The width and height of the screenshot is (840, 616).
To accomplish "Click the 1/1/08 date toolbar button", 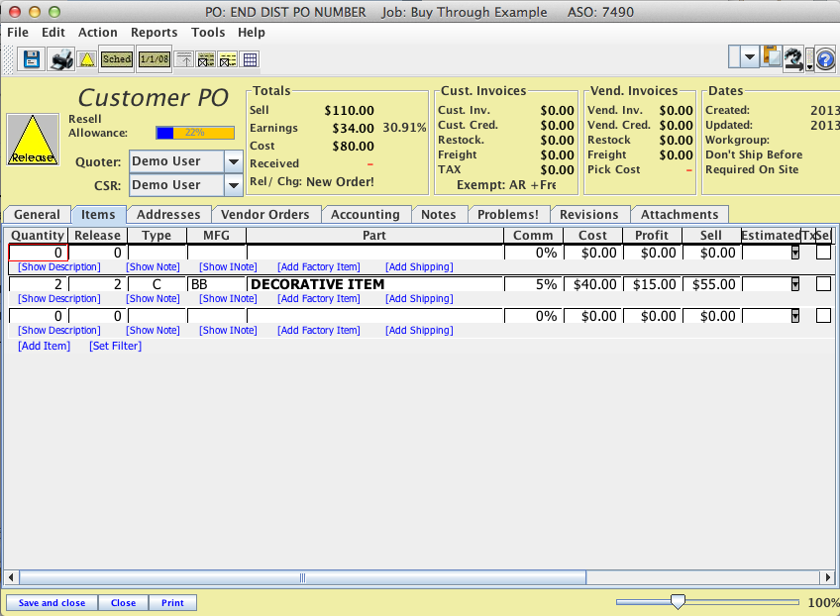I will point(155,58).
